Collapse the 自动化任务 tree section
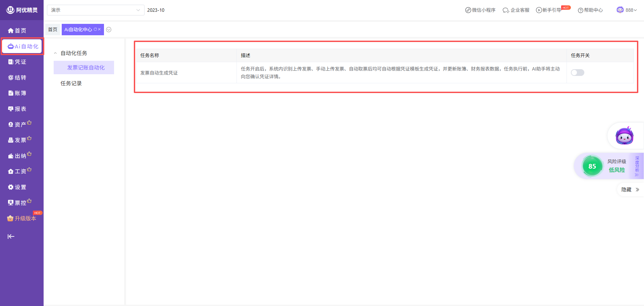The height and width of the screenshot is (306, 644). pos(55,53)
